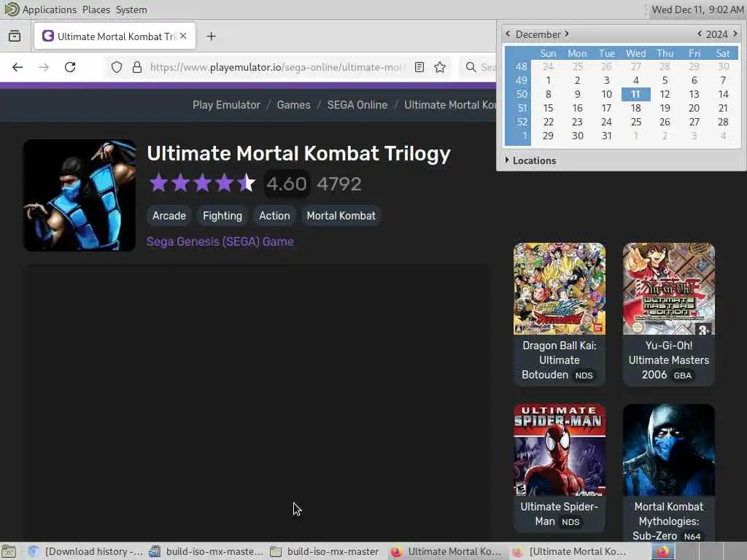Image resolution: width=747 pixels, height=560 pixels.
Task: Select the Ultimate Mortal Kombat Trilogy tab
Action: pos(115,36)
